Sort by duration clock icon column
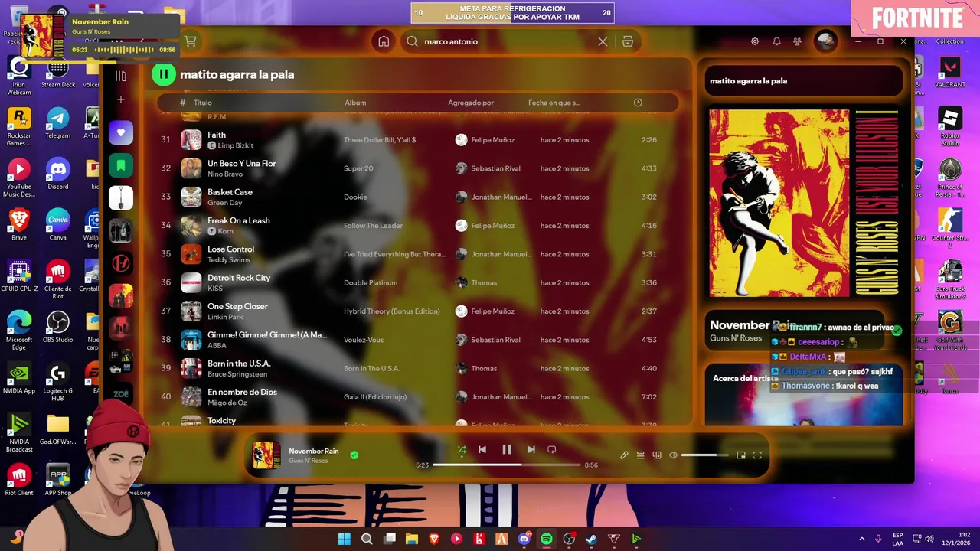The width and height of the screenshot is (980, 551). [x=638, y=103]
